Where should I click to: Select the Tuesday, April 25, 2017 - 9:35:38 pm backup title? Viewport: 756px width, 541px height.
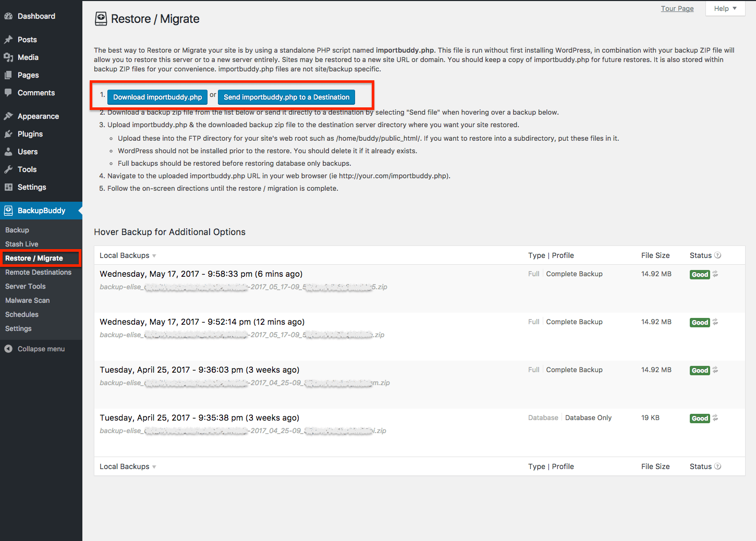[200, 417]
